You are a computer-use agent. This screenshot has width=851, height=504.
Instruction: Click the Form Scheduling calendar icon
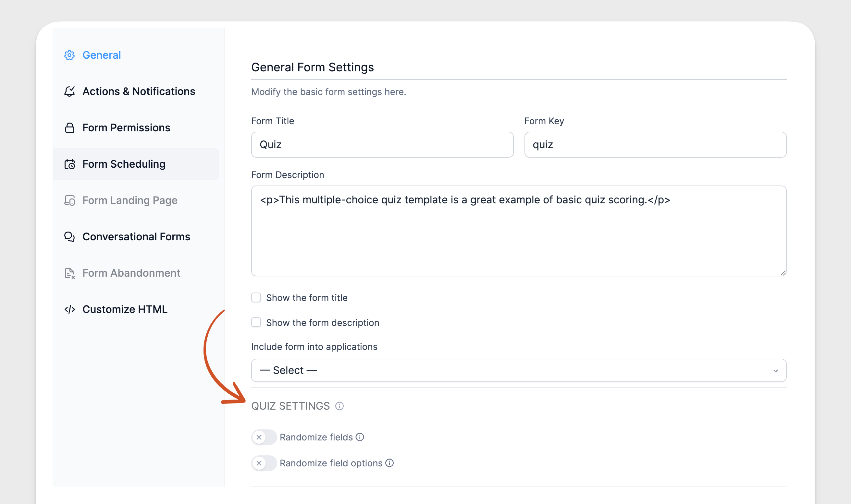pos(69,164)
